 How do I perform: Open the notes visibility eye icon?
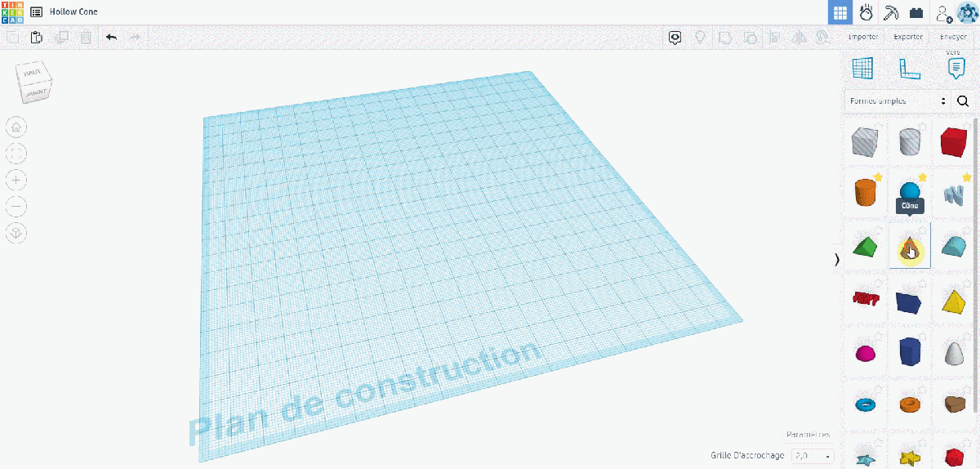[675, 37]
